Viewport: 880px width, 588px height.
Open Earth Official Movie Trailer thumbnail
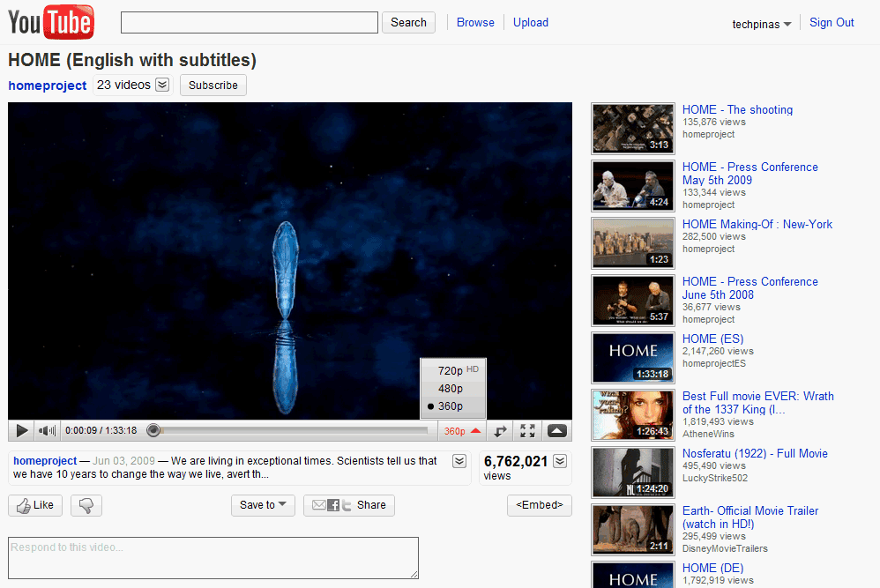633,529
